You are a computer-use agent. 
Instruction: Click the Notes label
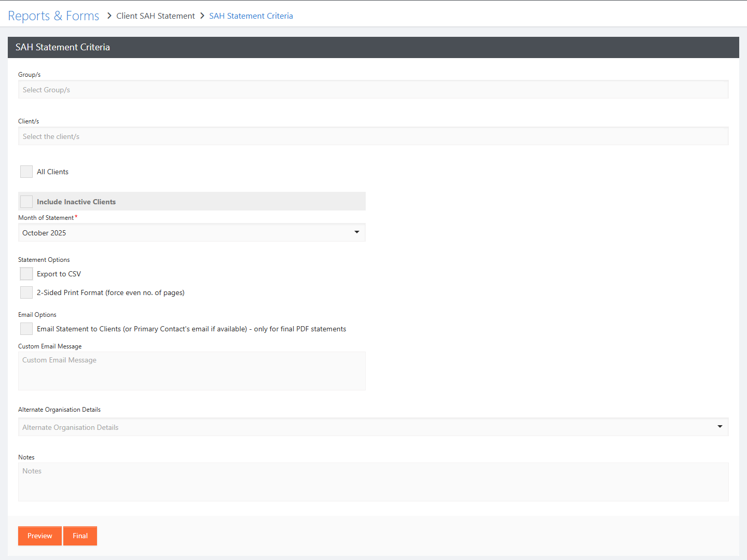point(26,457)
